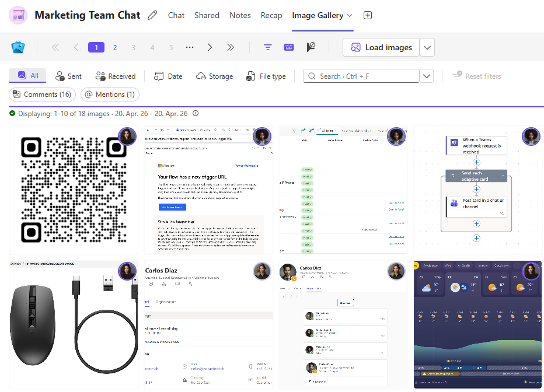The height and width of the screenshot is (392, 544).
Task: Add a new tab with the plus icon
Action: (367, 15)
